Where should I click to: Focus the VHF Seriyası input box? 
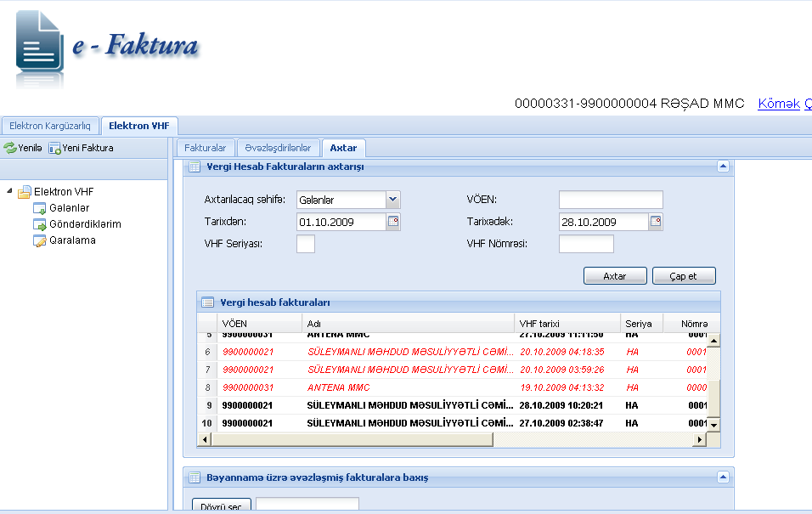pyautogui.click(x=306, y=244)
